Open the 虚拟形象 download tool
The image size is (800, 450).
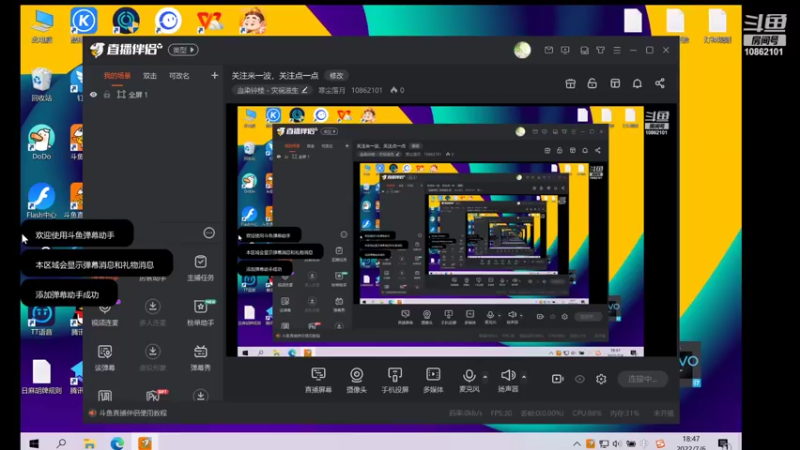(152, 357)
